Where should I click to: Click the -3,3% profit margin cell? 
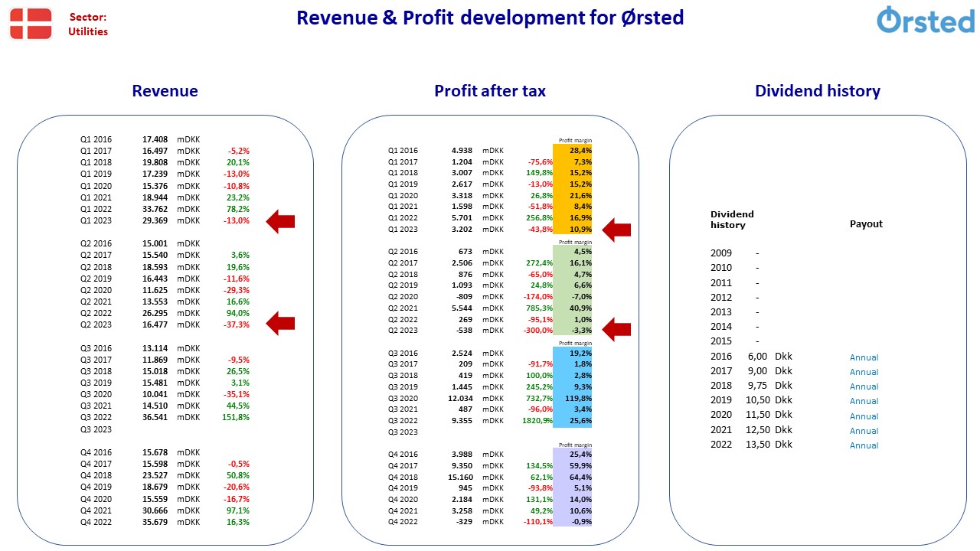pyautogui.click(x=572, y=331)
